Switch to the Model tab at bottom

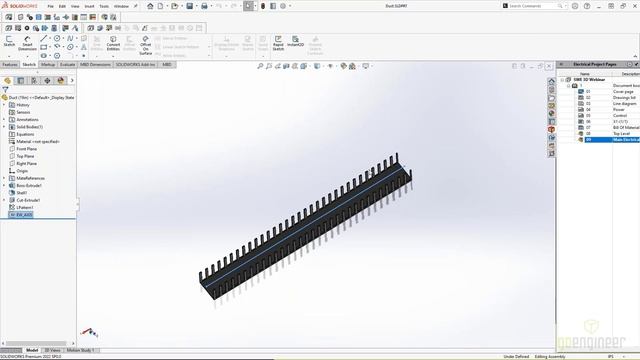pos(32,350)
